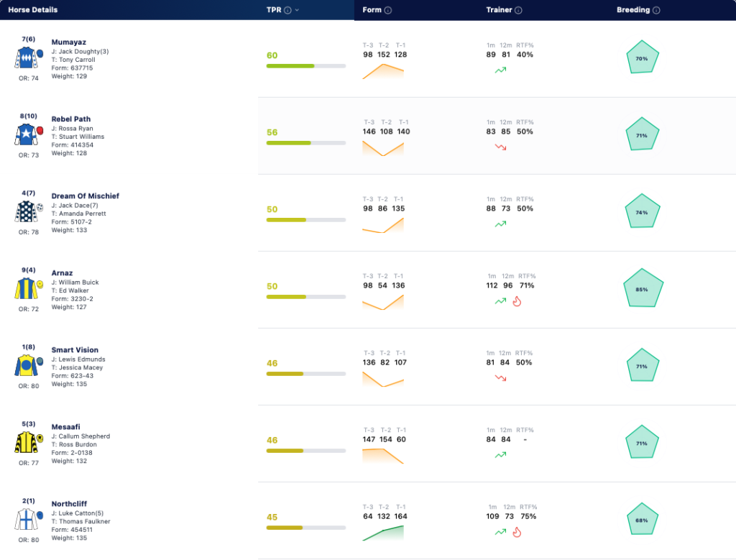Screen dimensions: 736x560
Task: Select the Trainer column header
Action: point(499,10)
